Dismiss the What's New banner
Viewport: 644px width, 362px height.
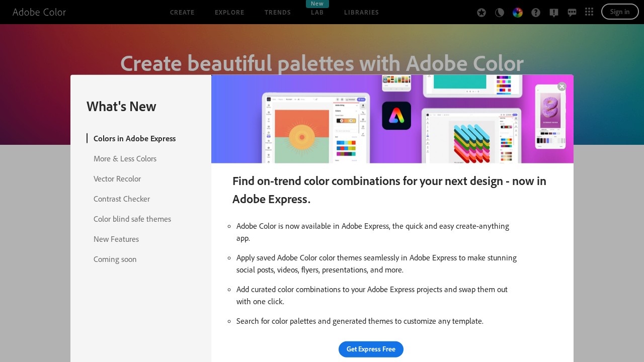(x=561, y=86)
